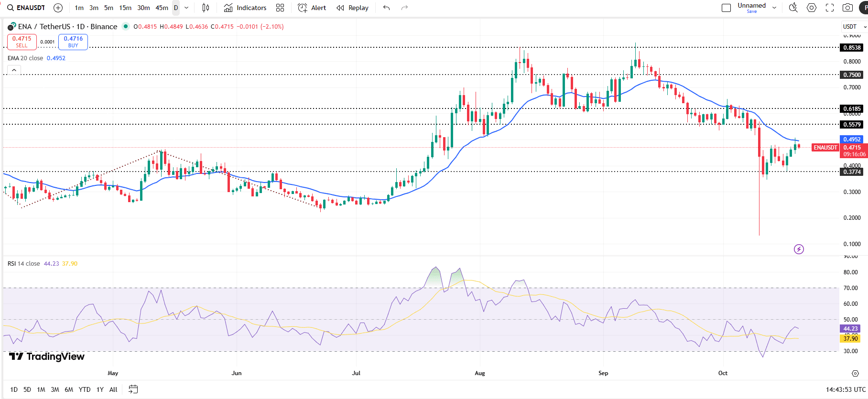Click the BUY price button

[73, 42]
